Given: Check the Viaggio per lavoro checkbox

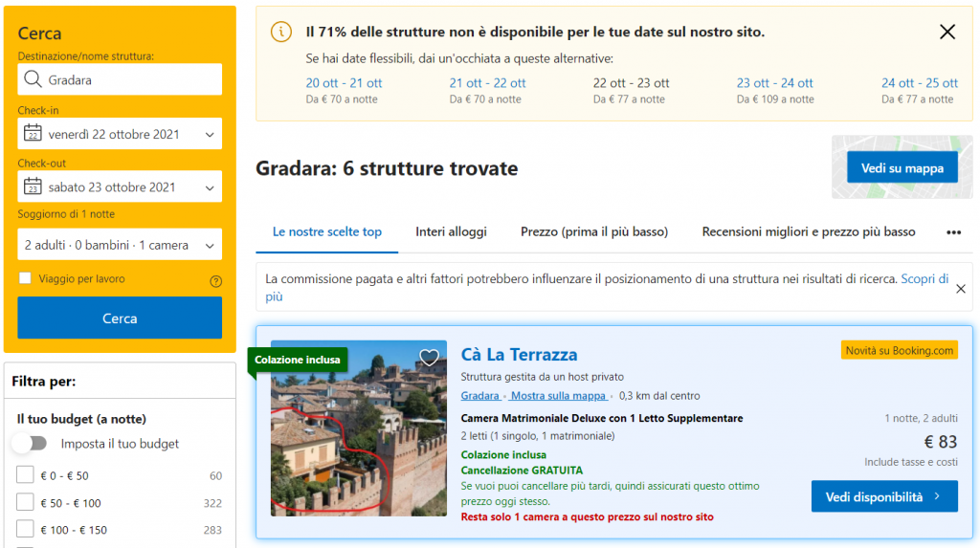Looking at the screenshot, I should tap(25, 279).
